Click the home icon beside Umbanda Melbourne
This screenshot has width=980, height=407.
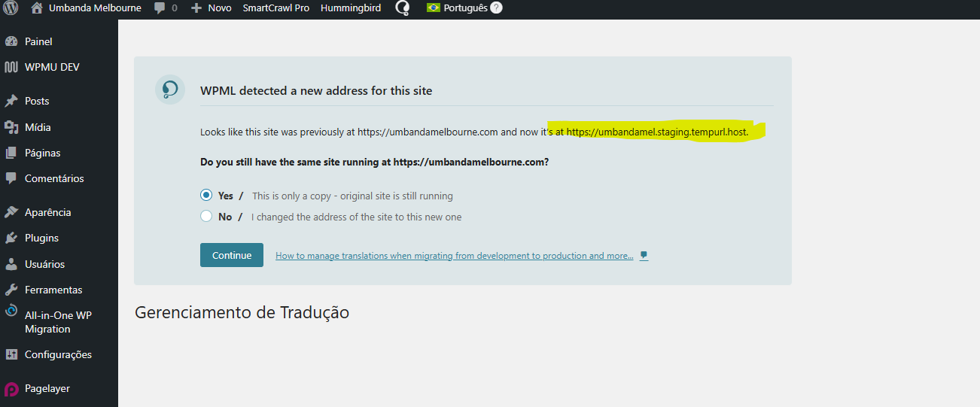pos(37,8)
